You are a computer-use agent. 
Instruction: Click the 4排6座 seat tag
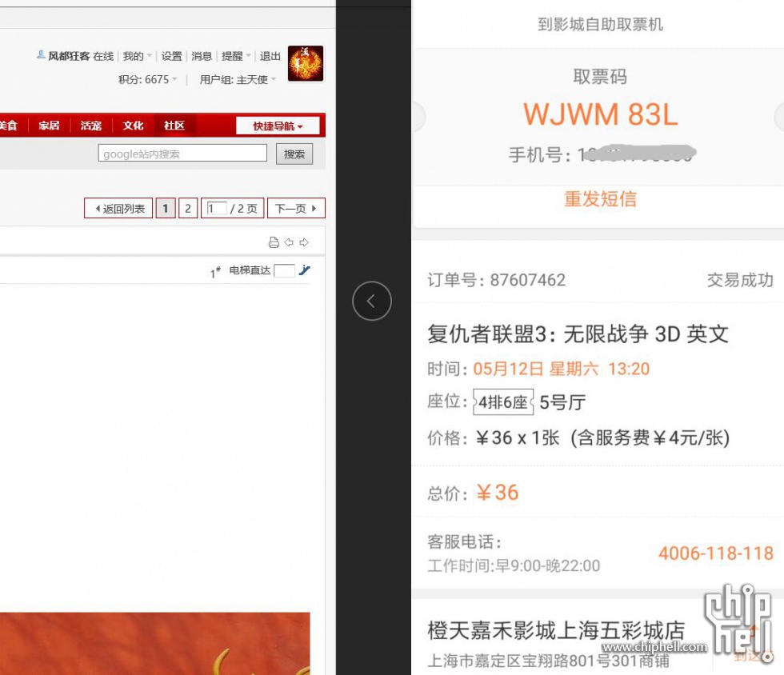(503, 402)
